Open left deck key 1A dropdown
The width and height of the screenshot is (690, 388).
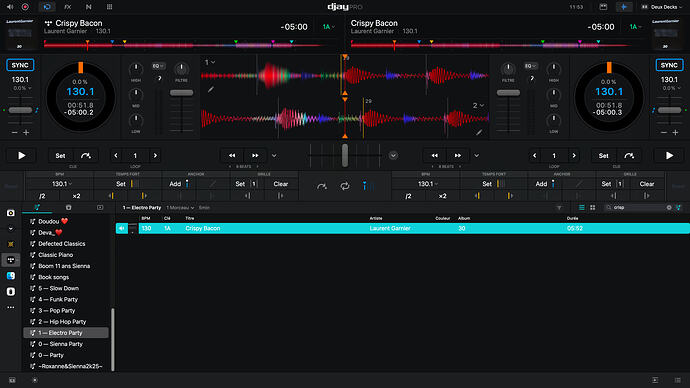pyautogui.click(x=328, y=27)
